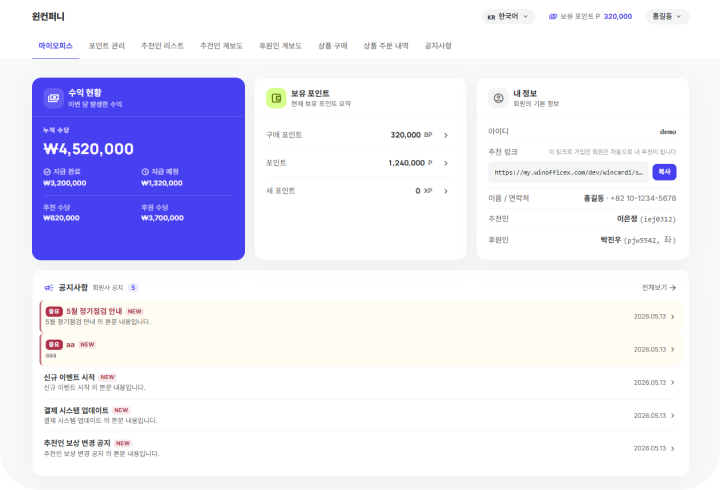Click the ₩1,320,000 scheduled amount
The width and height of the screenshot is (720, 490).
click(x=162, y=183)
